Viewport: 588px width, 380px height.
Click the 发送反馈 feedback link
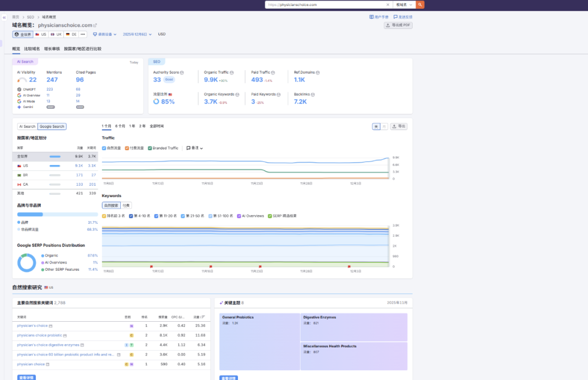pyautogui.click(x=403, y=17)
